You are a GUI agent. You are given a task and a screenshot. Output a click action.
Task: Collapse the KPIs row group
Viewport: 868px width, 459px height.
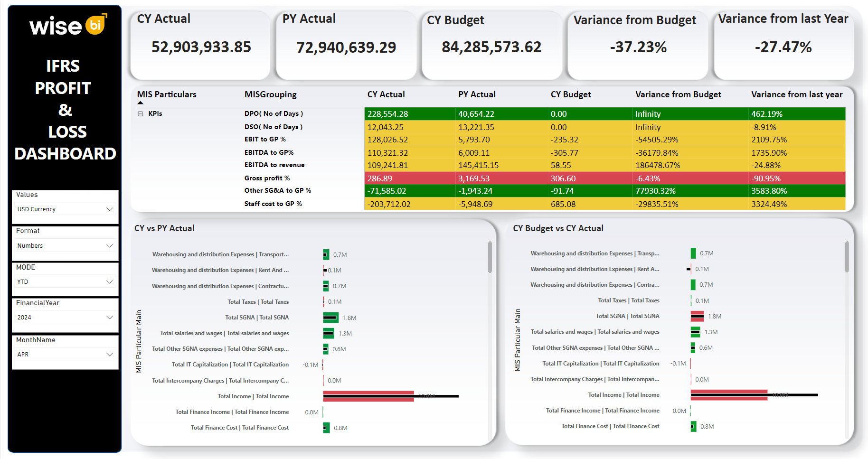click(x=141, y=114)
